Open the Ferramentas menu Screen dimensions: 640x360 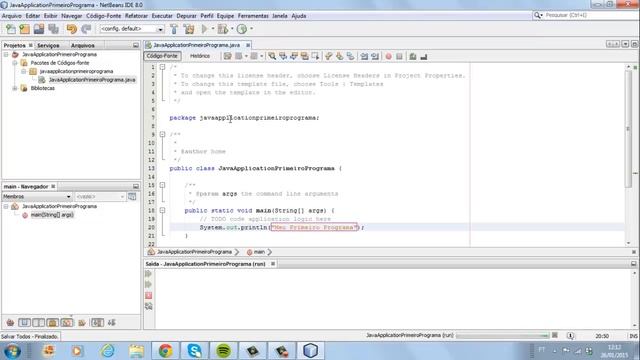tap(253, 16)
